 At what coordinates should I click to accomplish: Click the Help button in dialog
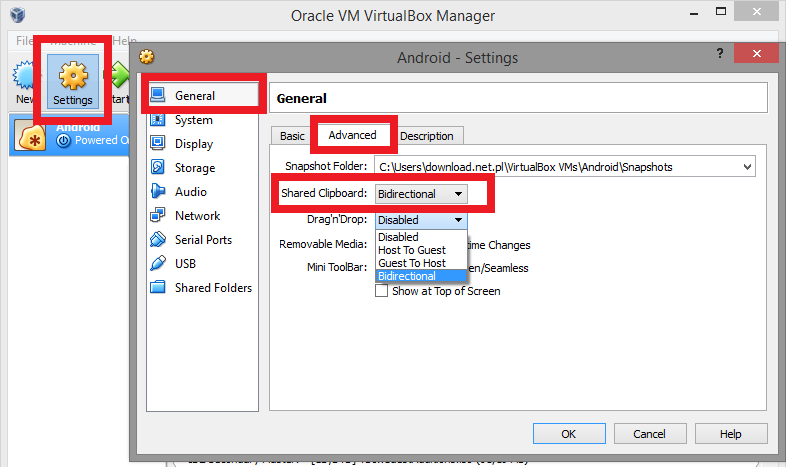(731, 433)
